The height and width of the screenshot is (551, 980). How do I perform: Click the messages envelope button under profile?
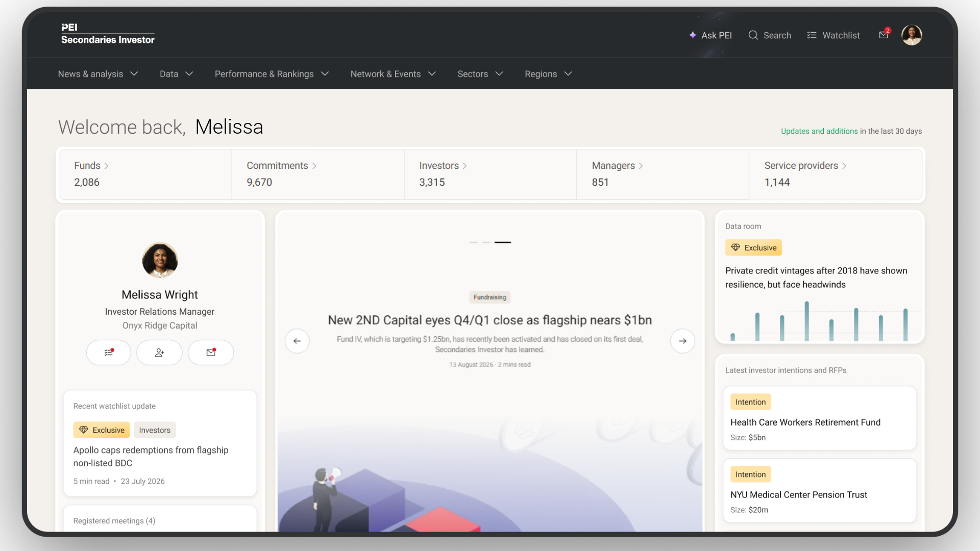(211, 353)
